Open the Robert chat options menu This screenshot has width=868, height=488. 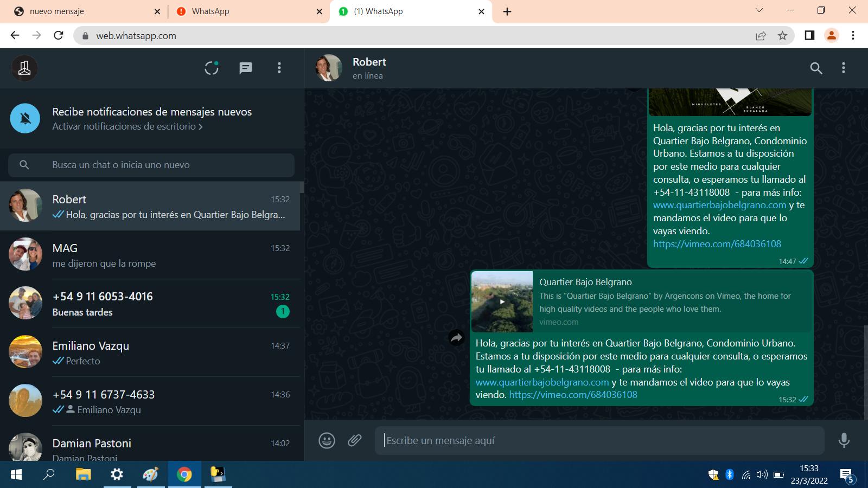tap(843, 68)
